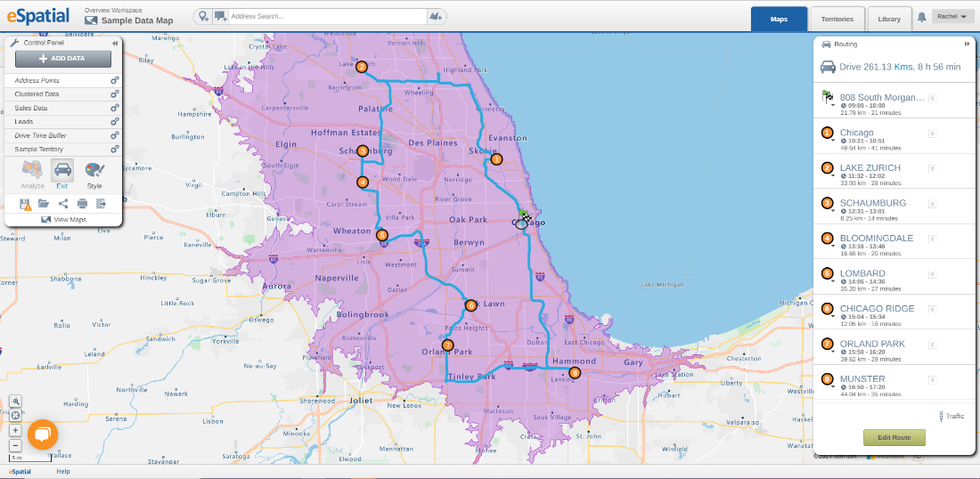This screenshot has width=980, height=479.
Task: Share the map using the share icon
Action: coord(63,204)
